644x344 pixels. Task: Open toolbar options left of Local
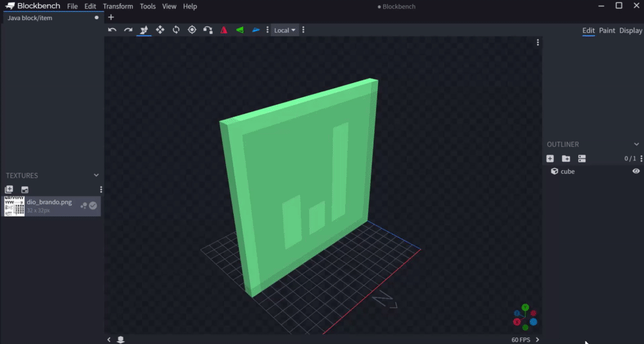coord(267,30)
